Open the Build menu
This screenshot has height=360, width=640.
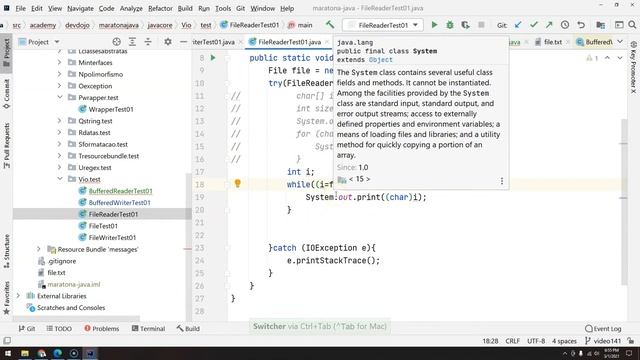coord(185,8)
